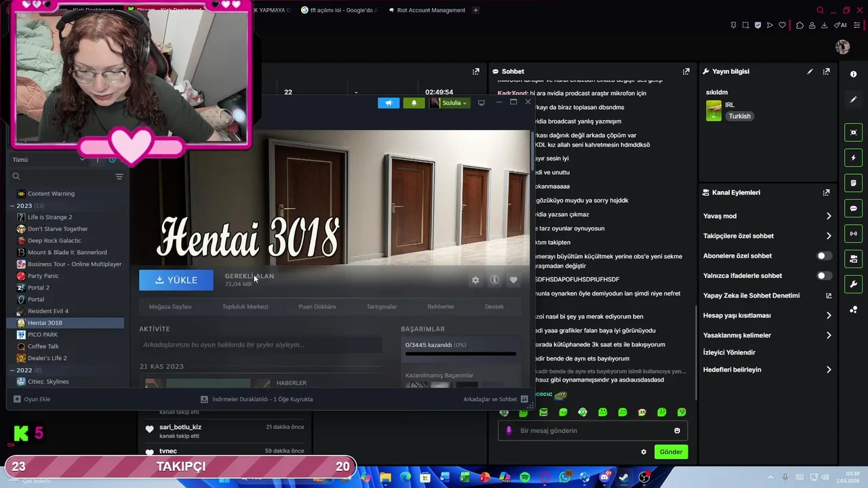Click the achievements progress bar

(x=460, y=353)
